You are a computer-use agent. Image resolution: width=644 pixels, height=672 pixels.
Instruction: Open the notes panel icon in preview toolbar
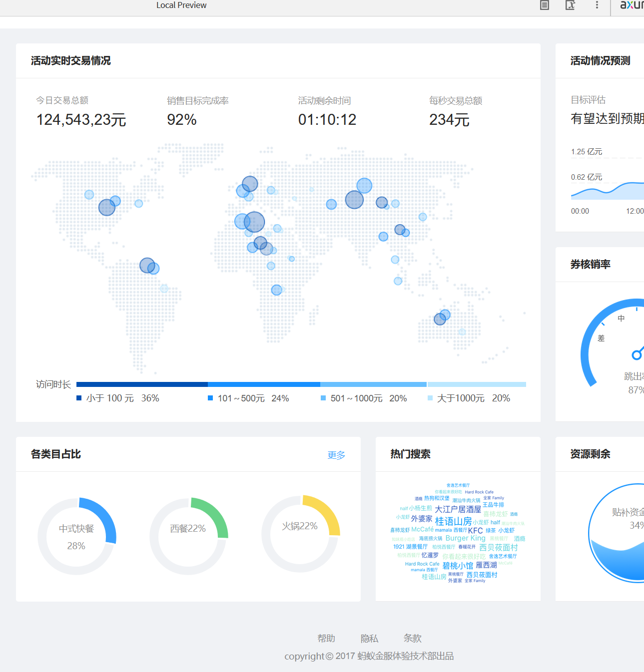[x=545, y=5]
